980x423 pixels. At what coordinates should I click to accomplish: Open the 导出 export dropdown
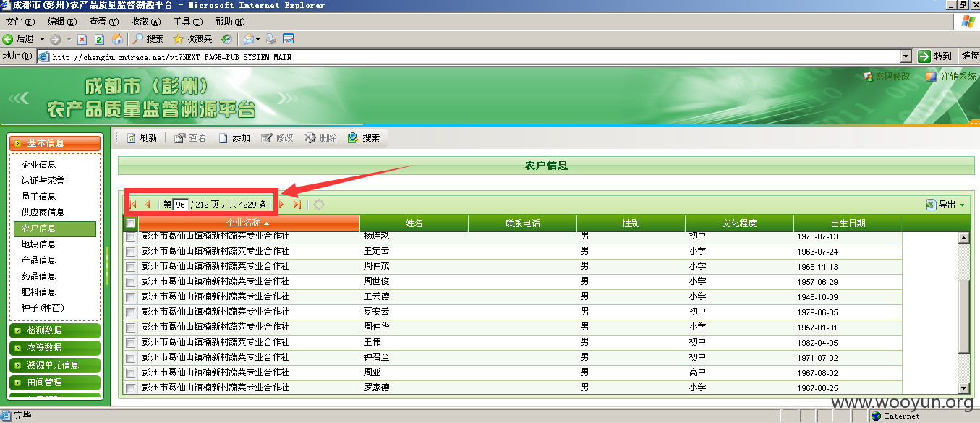tap(945, 205)
